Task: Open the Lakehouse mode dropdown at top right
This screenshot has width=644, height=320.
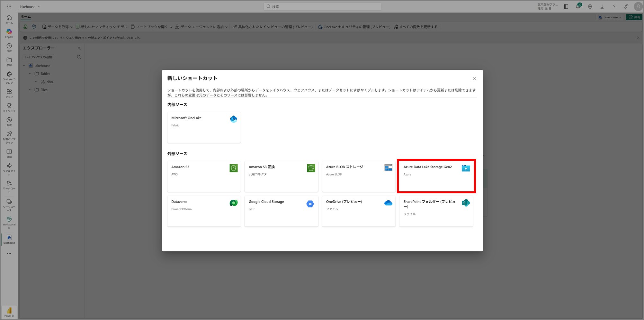Action: pyautogui.click(x=610, y=17)
